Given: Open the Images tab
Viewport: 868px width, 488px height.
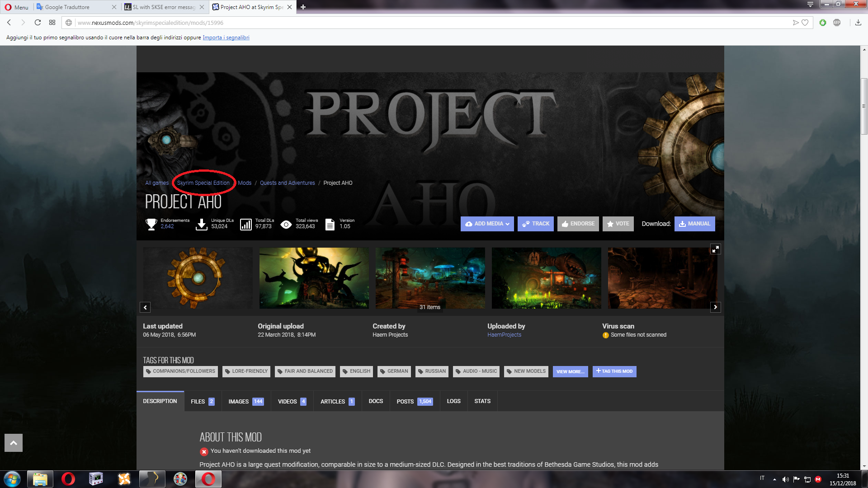Looking at the screenshot, I should [246, 401].
